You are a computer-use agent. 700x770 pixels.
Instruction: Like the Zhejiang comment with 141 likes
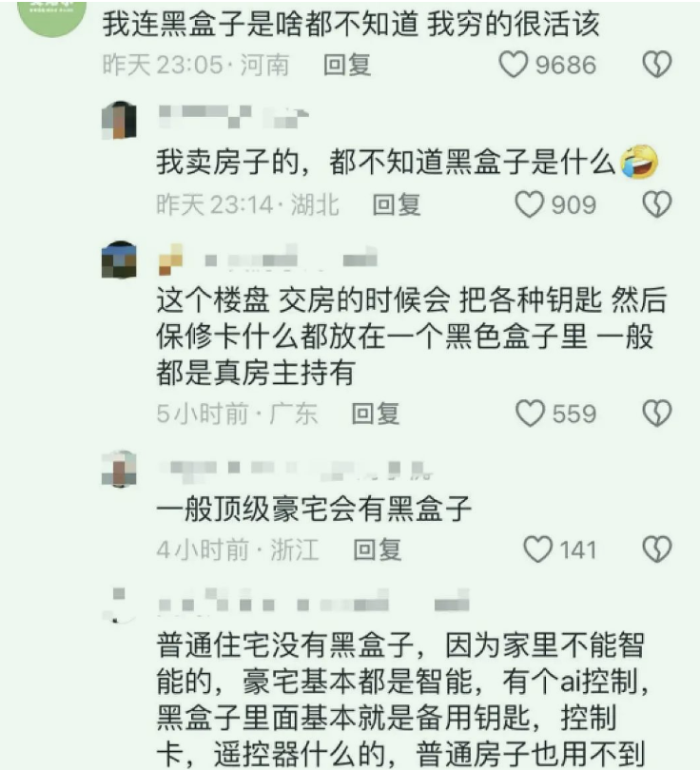pyautogui.click(x=538, y=549)
